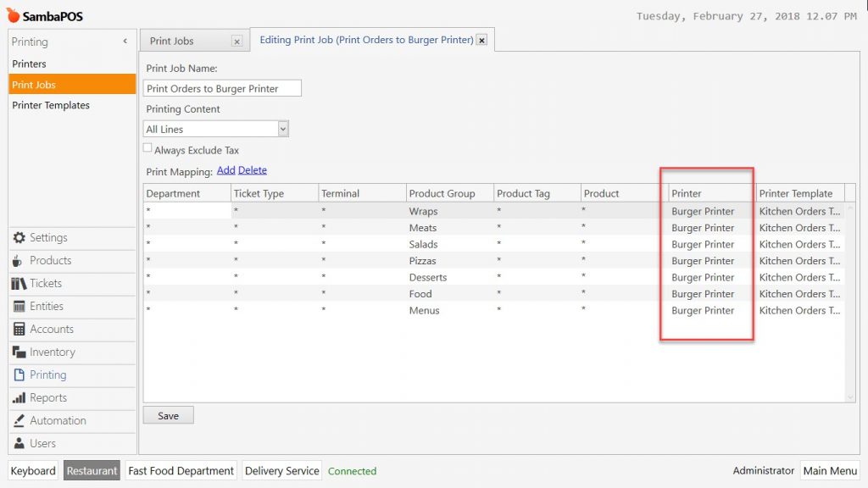Select the Fast Food Department button
The width and height of the screenshot is (868, 488).
pos(181,471)
